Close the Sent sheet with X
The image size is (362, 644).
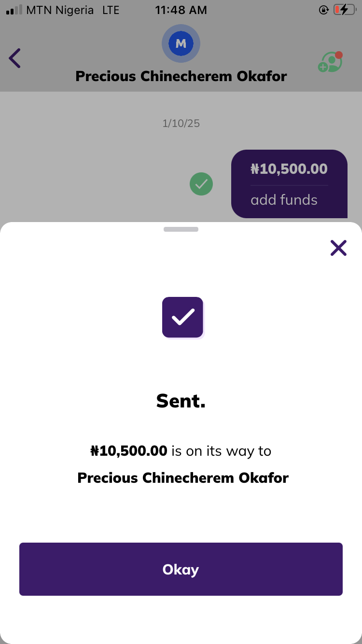point(338,248)
